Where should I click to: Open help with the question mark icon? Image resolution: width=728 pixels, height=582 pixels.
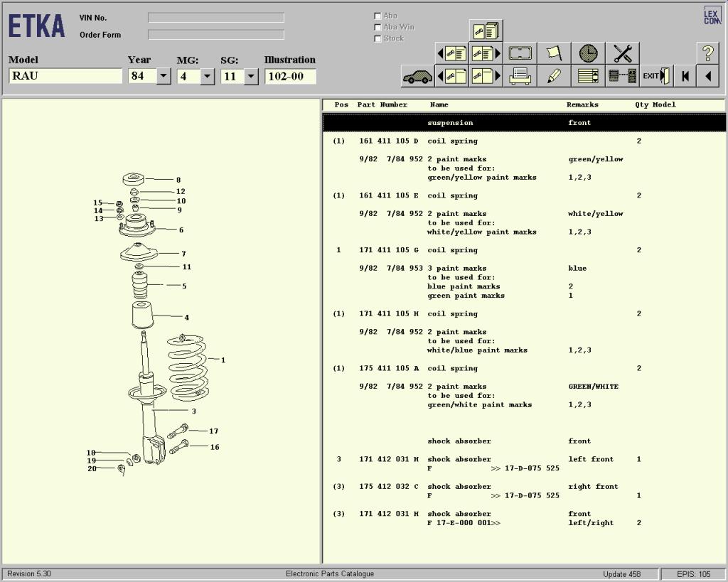point(707,53)
